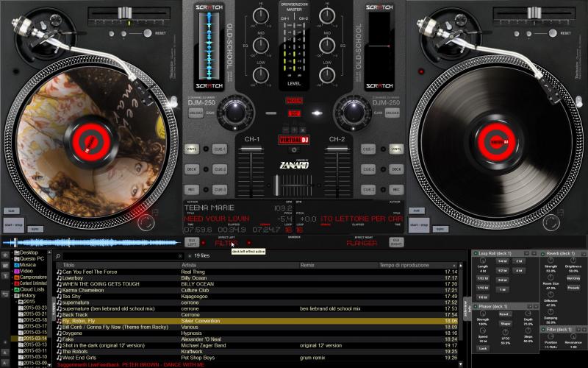Click the red MIXER indicator
This screenshot has height=368, width=588.
pyautogui.click(x=294, y=101)
